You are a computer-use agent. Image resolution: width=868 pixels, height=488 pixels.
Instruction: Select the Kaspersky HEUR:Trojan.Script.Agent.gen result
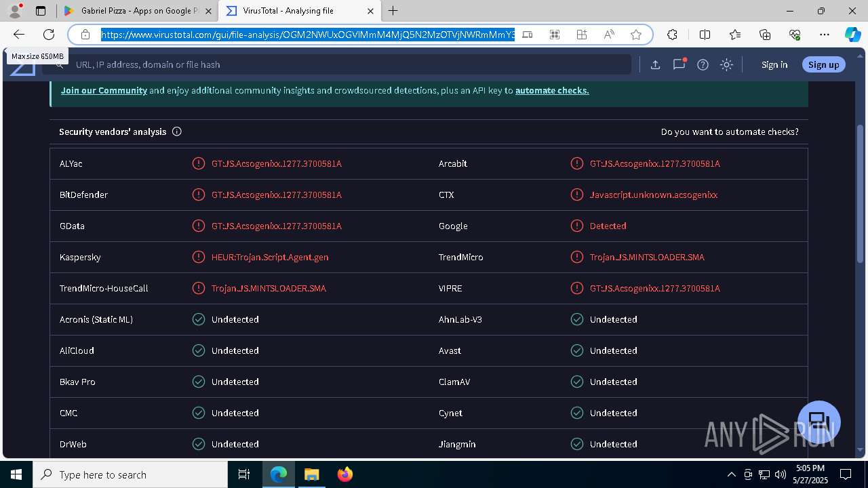270,257
